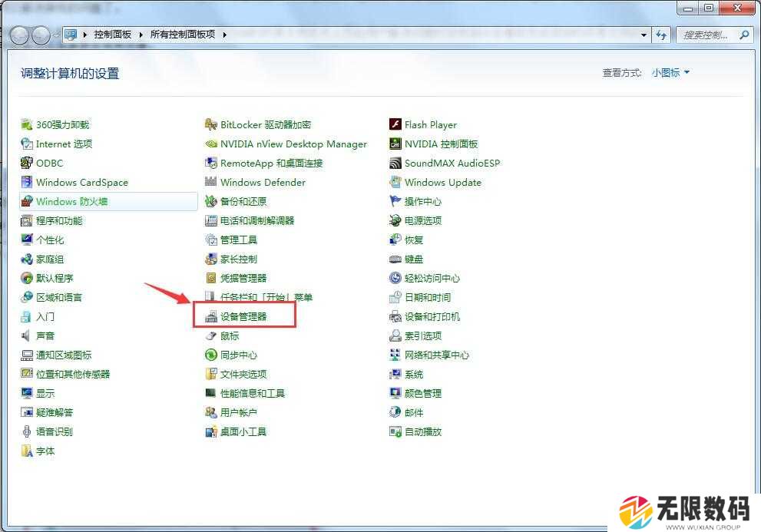This screenshot has height=532, width=761.
Task: Click the 控制面板 breadcrumb segment
Action: (x=113, y=35)
